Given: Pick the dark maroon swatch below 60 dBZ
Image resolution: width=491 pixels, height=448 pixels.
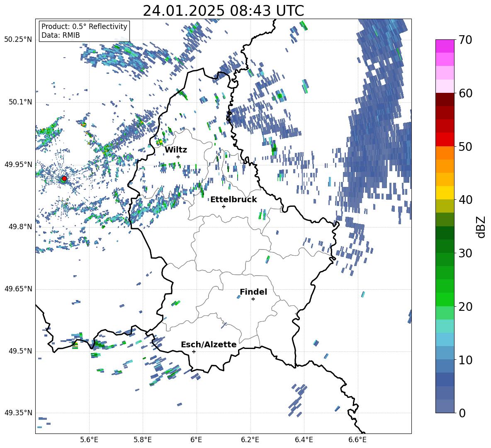Looking at the screenshot, I should (445, 99).
